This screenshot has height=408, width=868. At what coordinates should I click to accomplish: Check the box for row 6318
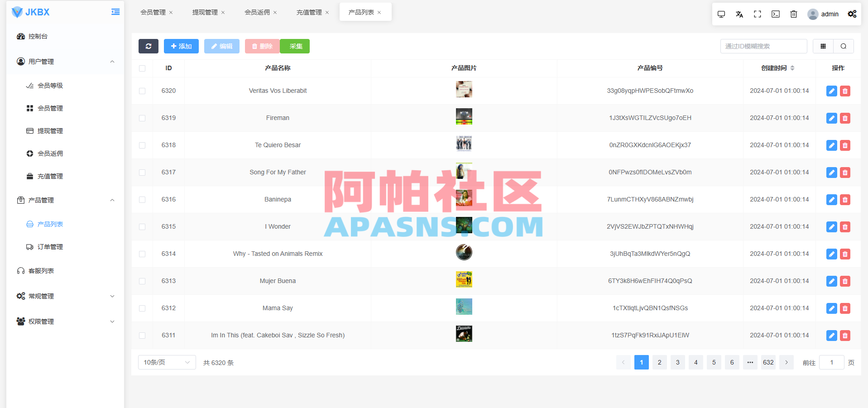tap(142, 145)
